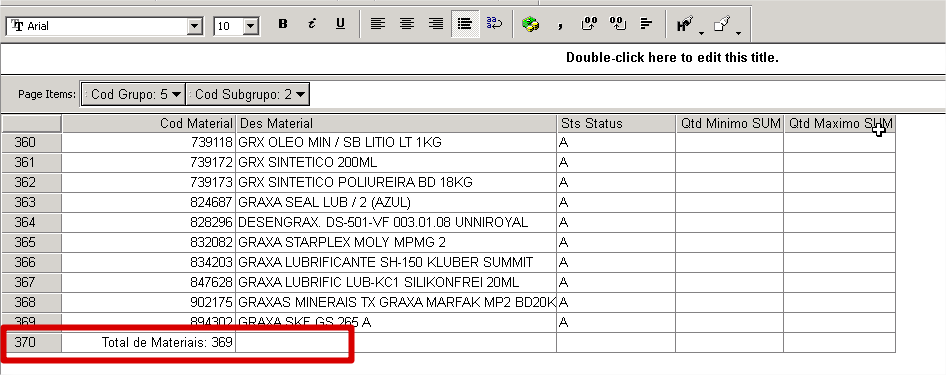Apply currency format with money icon
Image resolution: width=946 pixels, height=375 pixels.
click(530, 24)
